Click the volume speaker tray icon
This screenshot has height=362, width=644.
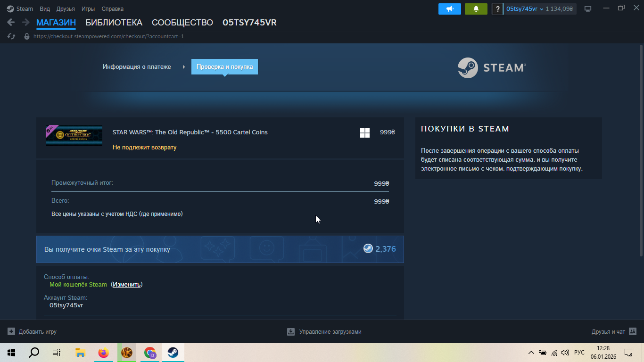(x=566, y=353)
